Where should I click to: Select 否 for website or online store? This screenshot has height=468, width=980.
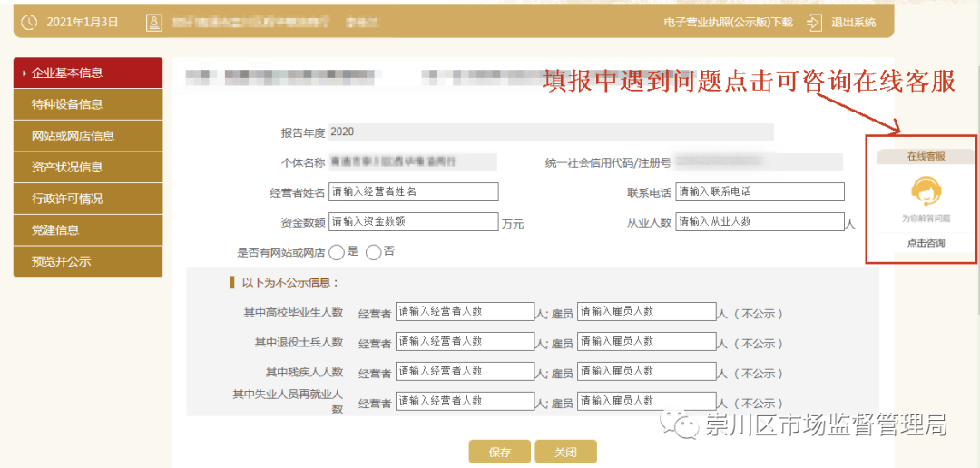(373, 252)
